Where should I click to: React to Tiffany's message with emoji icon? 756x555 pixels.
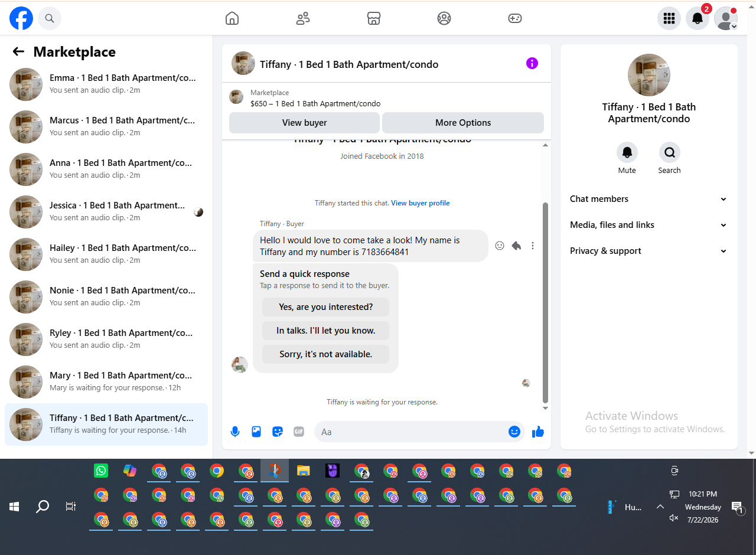point(500,246)
